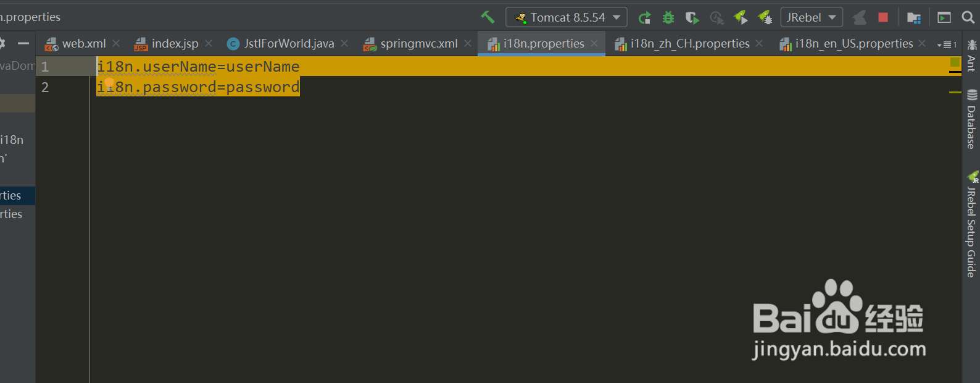Image resolution: width=980 pixels, height=383 pixels.
Task: Click the greyed JRebel rocket icon beside the stop button
Action: coord(859,17)
